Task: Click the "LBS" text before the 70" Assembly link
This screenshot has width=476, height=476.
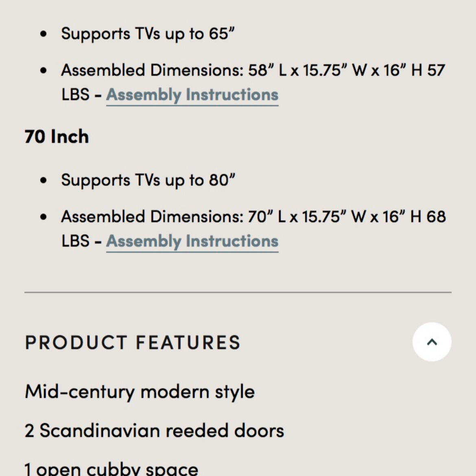Action: [x=75, y=241]
